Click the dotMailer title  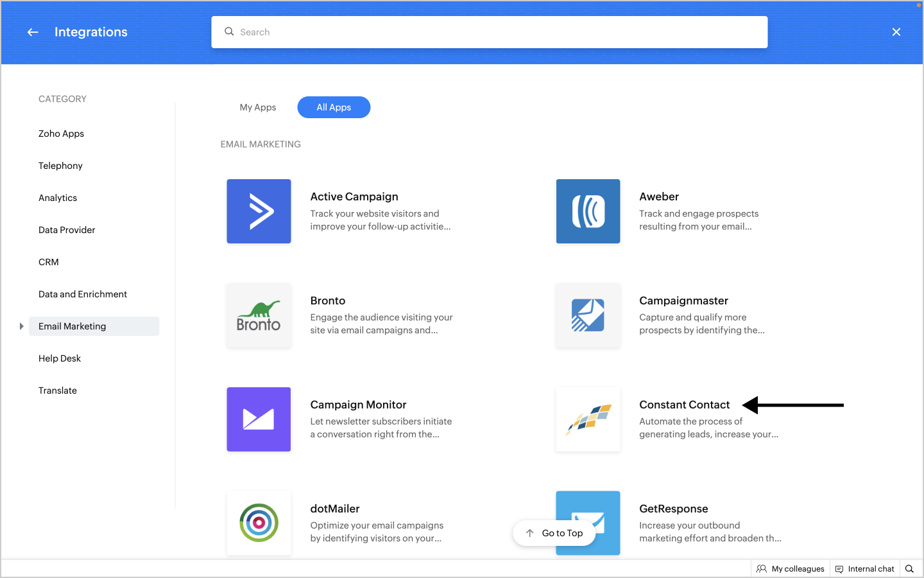coord(335,509)
